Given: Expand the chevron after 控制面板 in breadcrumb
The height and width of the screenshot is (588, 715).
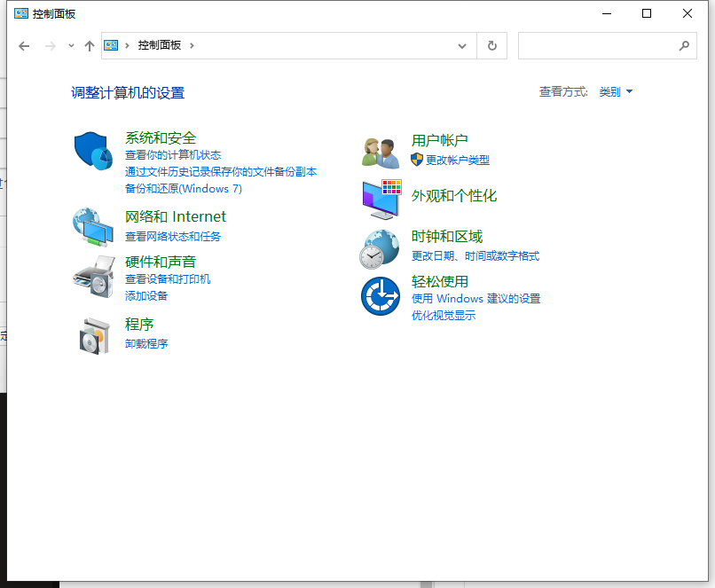Looking at the screenshot, I should pyautogui.click(x=192, y=45).
